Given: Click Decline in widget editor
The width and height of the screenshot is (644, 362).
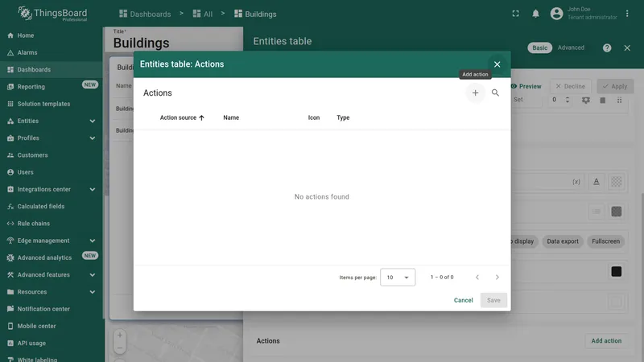Looking at the screenshot, I should [x=571, y=87].
